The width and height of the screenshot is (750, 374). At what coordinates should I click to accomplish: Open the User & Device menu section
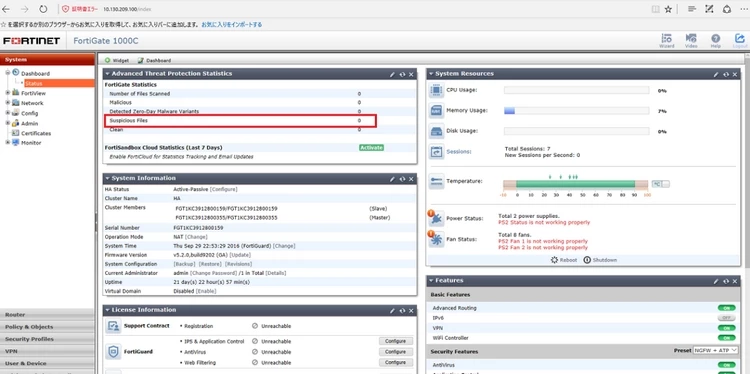pos(47,363)
